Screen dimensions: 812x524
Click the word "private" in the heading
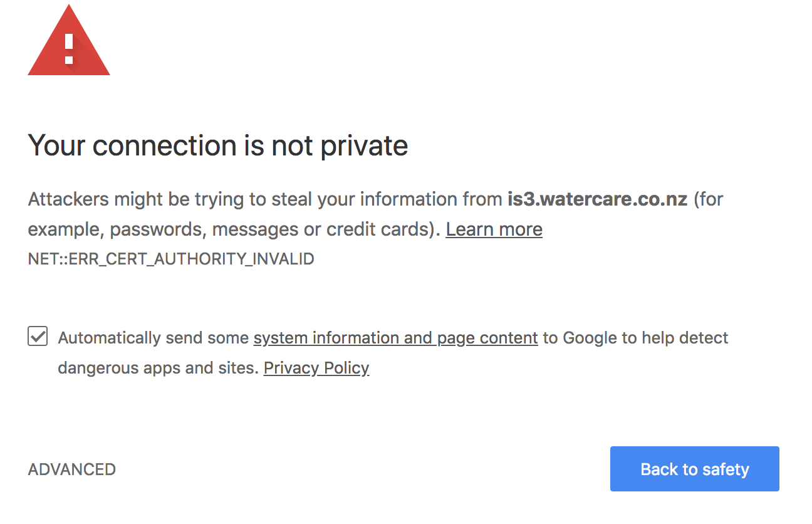point(364,145)
